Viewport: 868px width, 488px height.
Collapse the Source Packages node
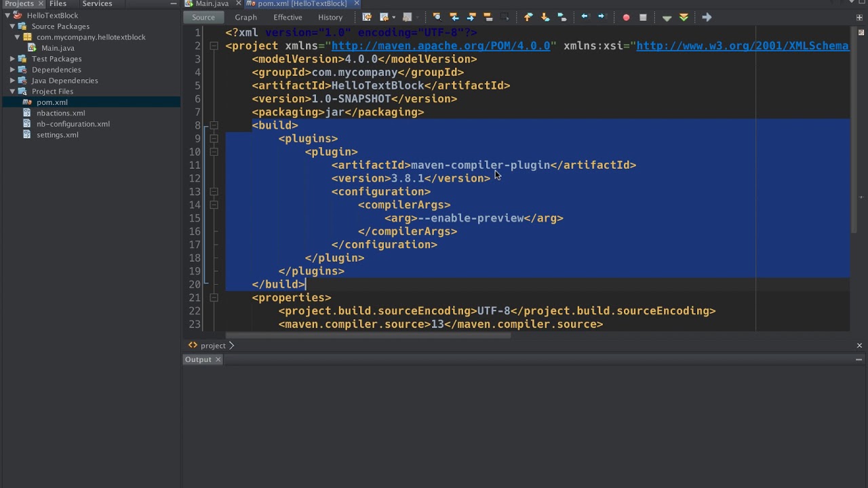point(13,26)
